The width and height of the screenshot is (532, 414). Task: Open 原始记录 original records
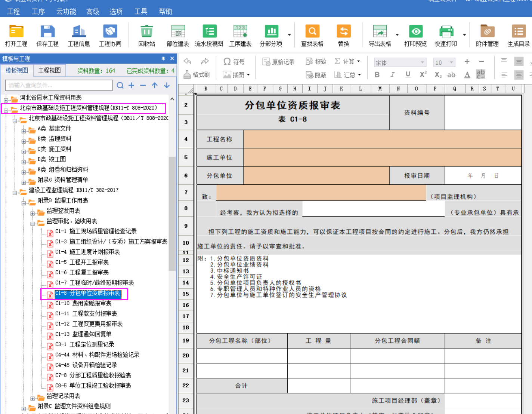pyautogui.click(x=278, y=62)
